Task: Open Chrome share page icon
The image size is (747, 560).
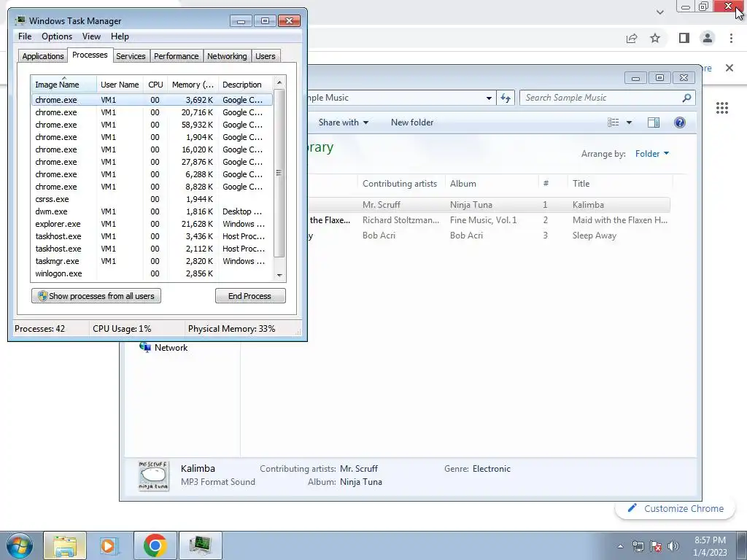Action: 632,38
